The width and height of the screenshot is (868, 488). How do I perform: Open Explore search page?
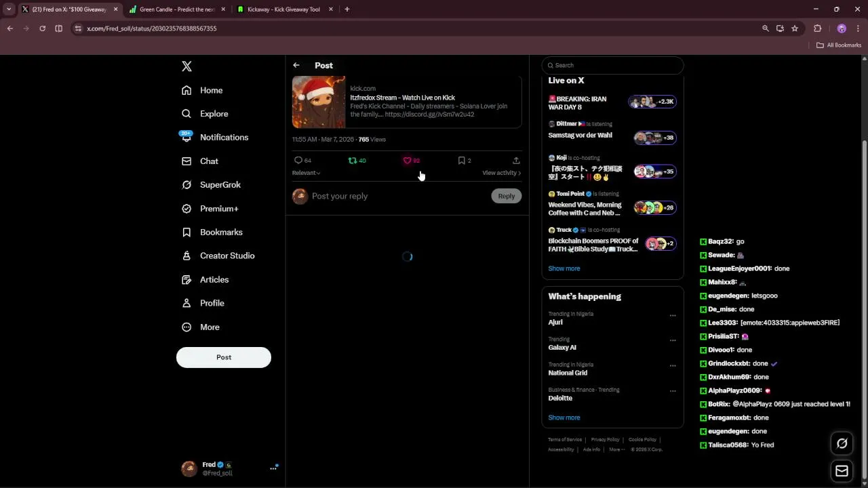205,114
